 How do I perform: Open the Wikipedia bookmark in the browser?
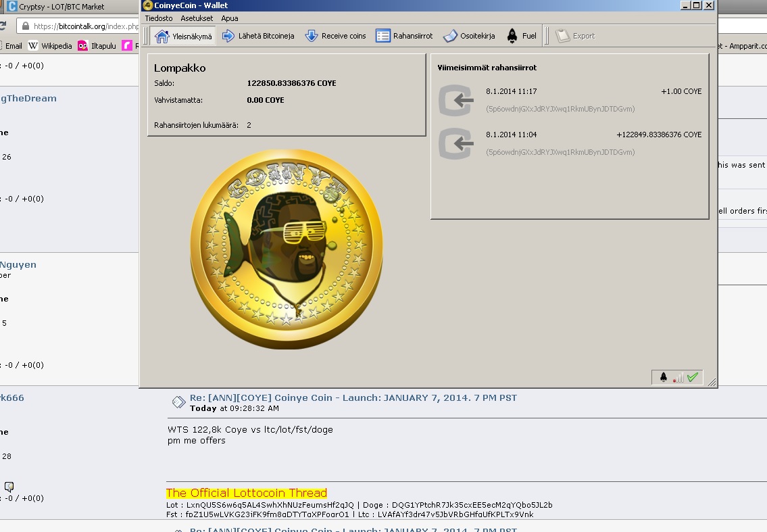[x=50, y=45]
